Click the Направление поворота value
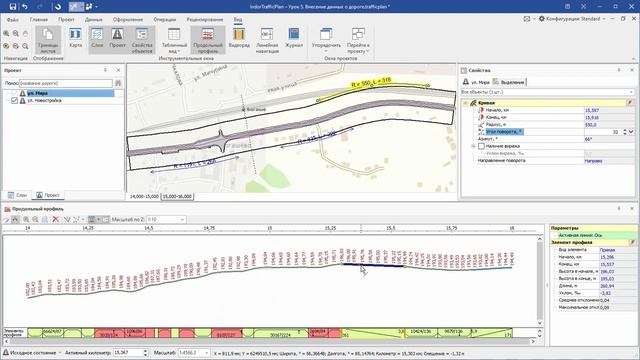 [609, 161]
